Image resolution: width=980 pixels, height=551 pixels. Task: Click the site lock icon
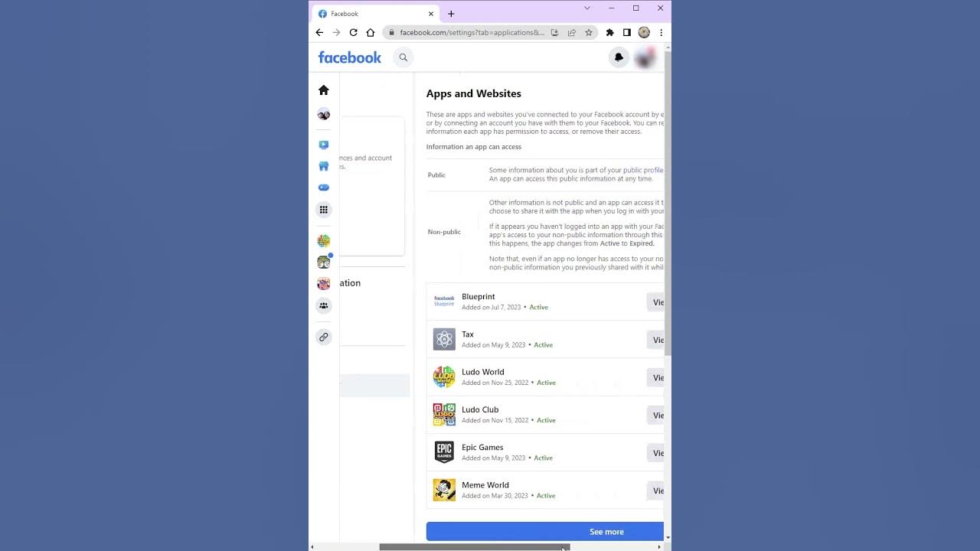coord(391,32)
